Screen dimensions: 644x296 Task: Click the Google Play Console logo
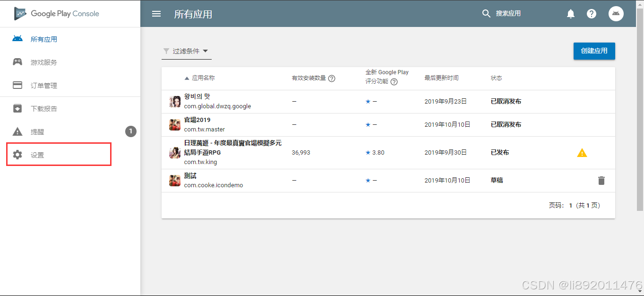click(57, 14)
